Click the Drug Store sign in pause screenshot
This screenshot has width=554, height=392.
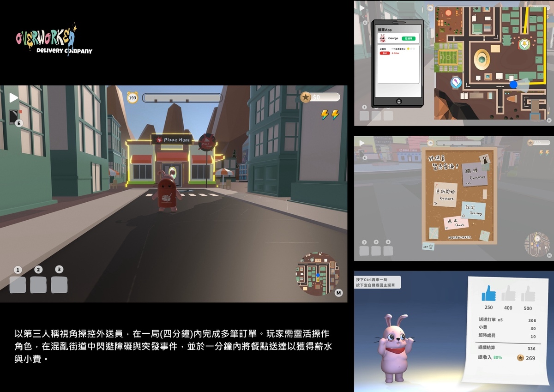click(x=409, y=150)
